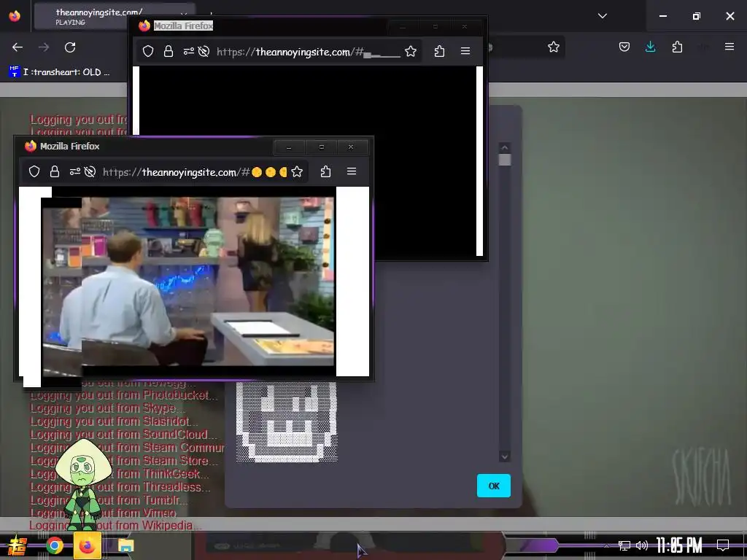This screenshot has height=560, width=747.
Task: Click 'Logging you out from Photobucket' text
Action: (124, 394)
